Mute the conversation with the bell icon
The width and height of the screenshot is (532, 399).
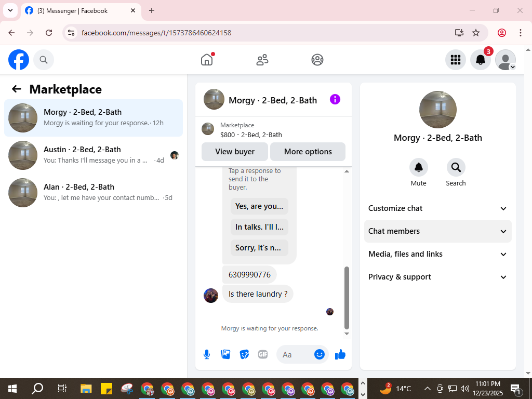click(419, 167)
